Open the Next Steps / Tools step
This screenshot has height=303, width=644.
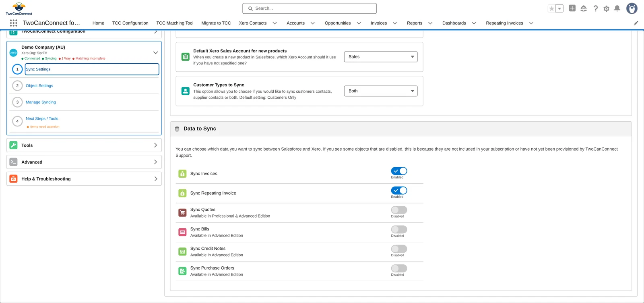(42, 119)
